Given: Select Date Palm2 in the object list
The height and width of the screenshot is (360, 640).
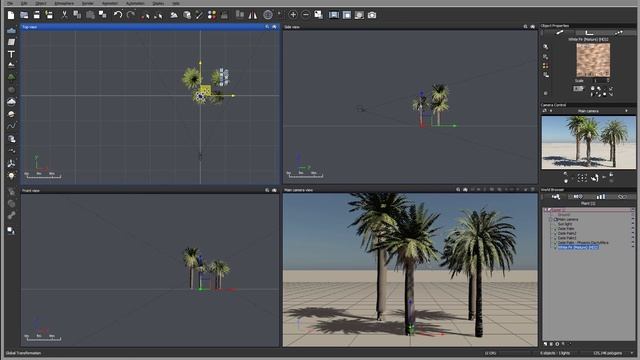Looking at the screenshot, I should (x=567, y=233).
